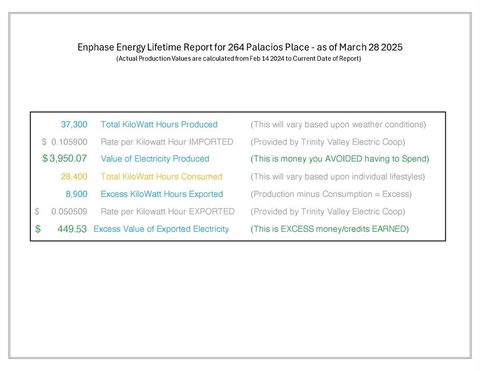Click the Value of Electricity Produced label
Viewport: 480px width, 371px height.
(x=155, y=159)
